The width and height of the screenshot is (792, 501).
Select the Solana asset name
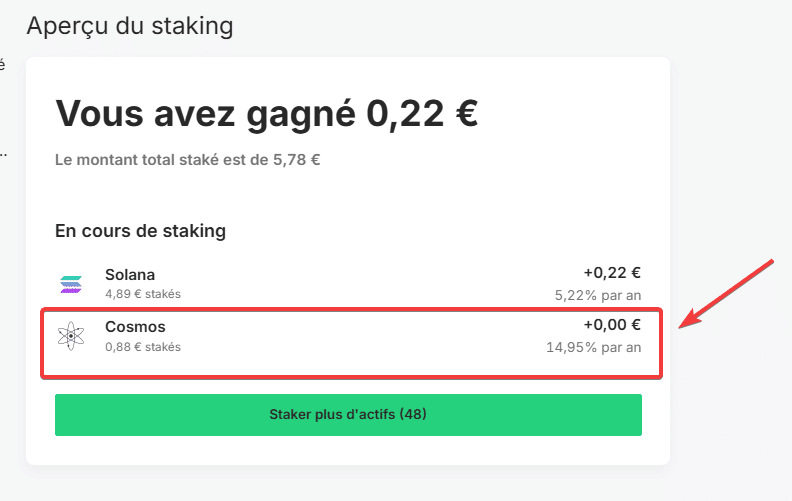130,275
